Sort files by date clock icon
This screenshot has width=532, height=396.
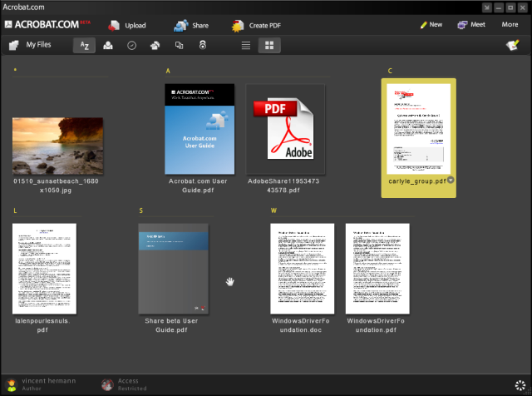coord(131,46)
